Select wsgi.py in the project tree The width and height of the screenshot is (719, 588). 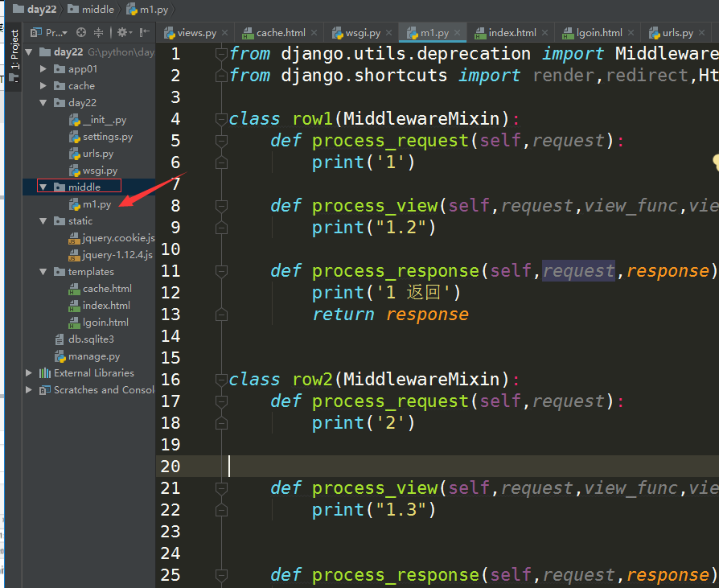point(93,171)
